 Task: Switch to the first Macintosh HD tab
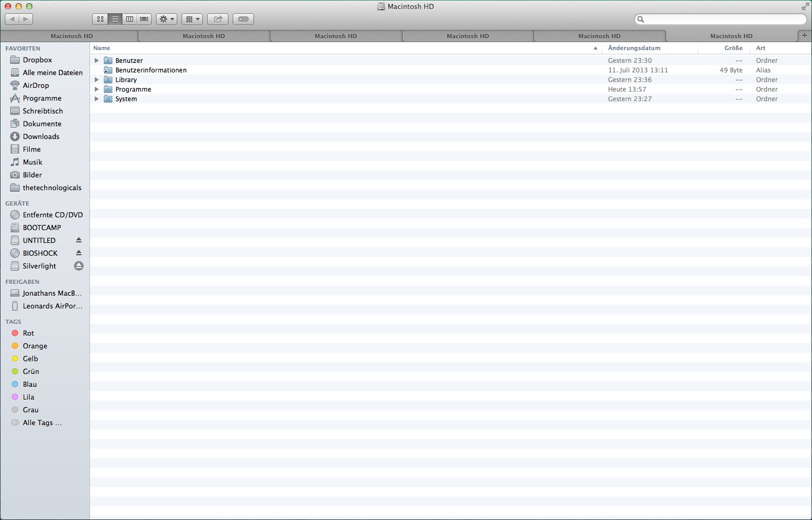71,36
